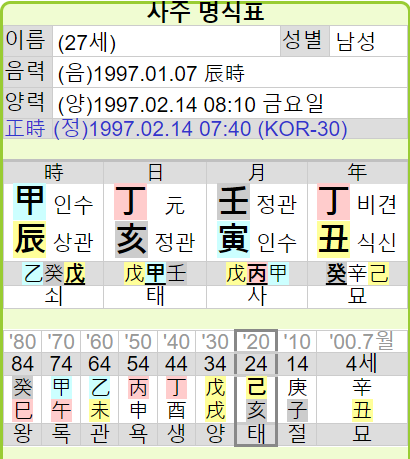The width and height of the screenshot is (410, 459).
Task: Select the 壬 month stem character
Action: [233, 201]
